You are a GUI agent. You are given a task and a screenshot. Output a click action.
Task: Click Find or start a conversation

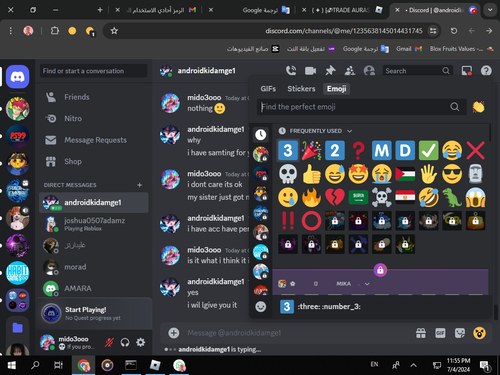94,71
